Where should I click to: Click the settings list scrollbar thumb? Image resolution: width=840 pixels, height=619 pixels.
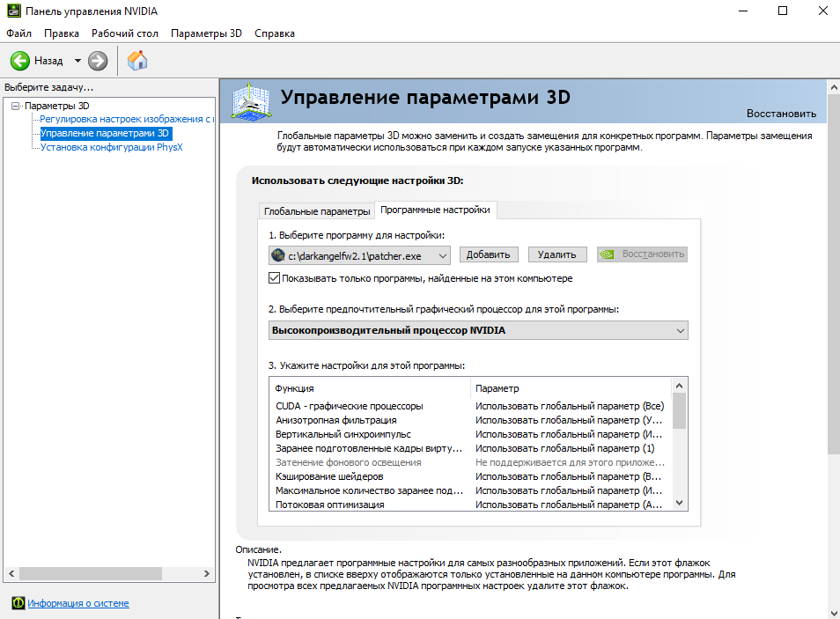(679, 410)
